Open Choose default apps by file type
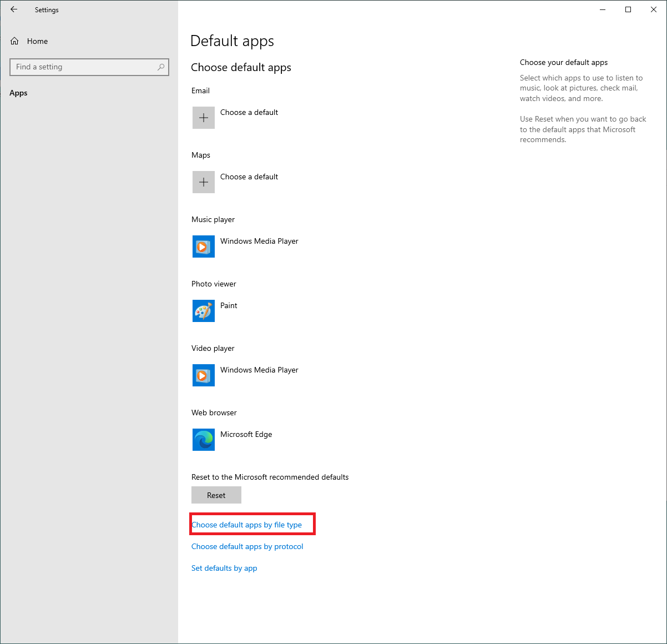The image size is (667, 644). (x=246, y=525)
